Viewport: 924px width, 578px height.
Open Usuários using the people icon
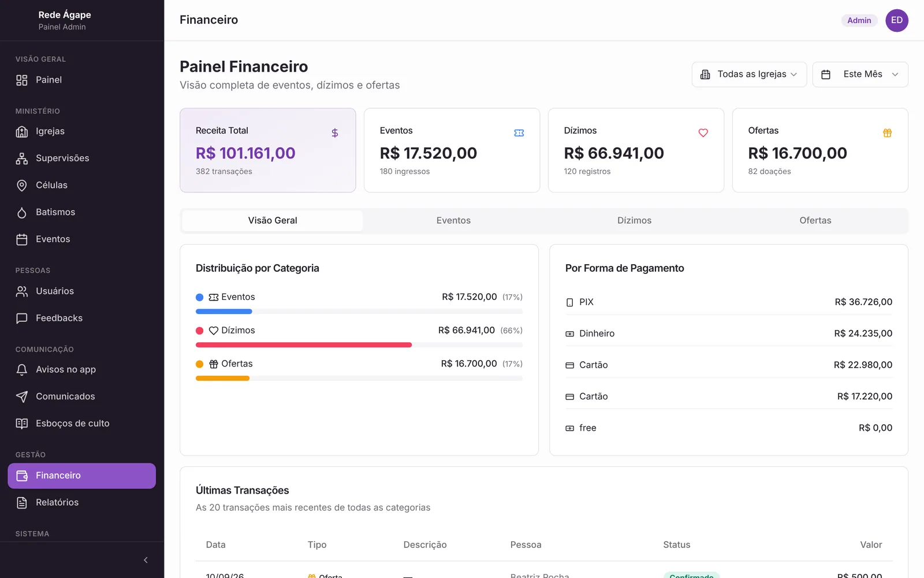pyautogui.click(x=22, y=291)
